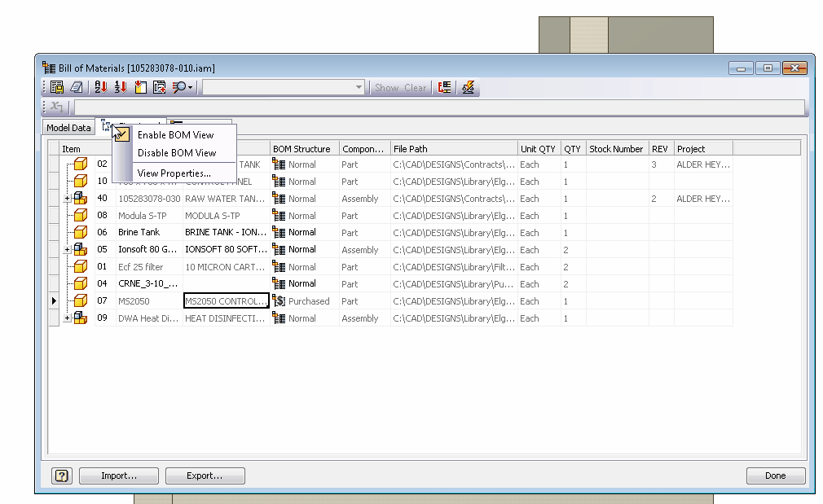Click the REV column header
This screenshot has width=823, height=504.
tap(662, 149)
